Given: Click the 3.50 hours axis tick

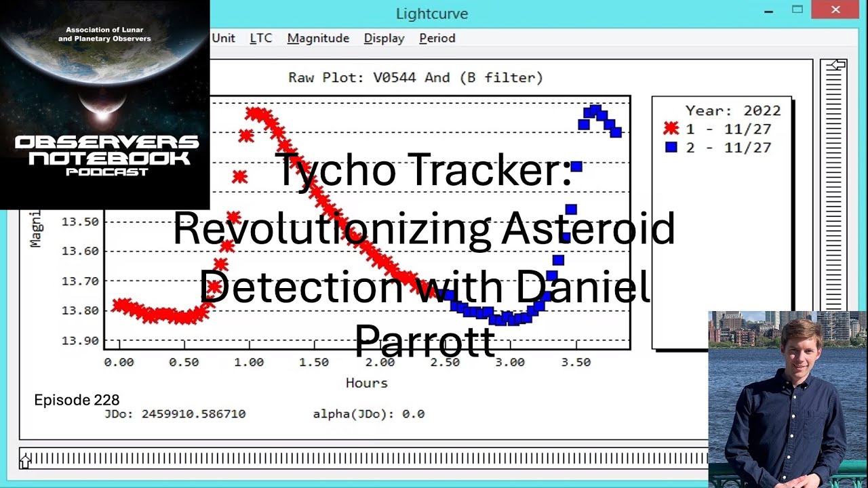Looking at the screenshot, I should tap(575, 363).
